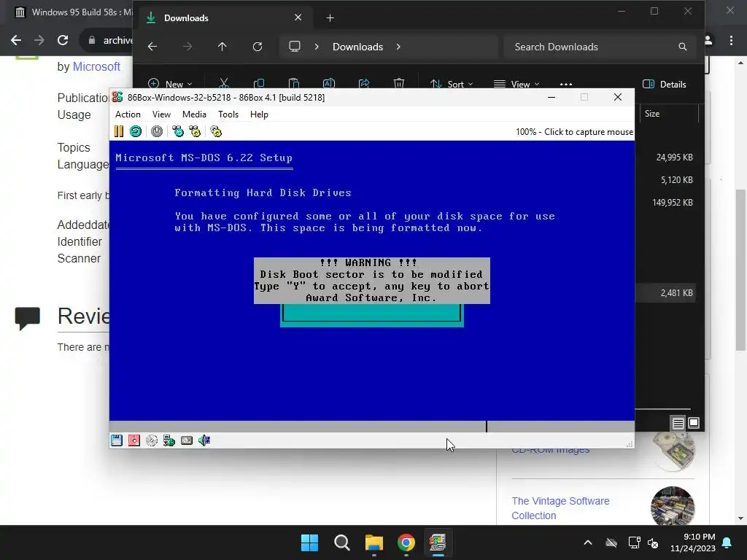Refresh the Downloads folder in Explorer
This screenshot has height=560, width=747.
(258, 47)
